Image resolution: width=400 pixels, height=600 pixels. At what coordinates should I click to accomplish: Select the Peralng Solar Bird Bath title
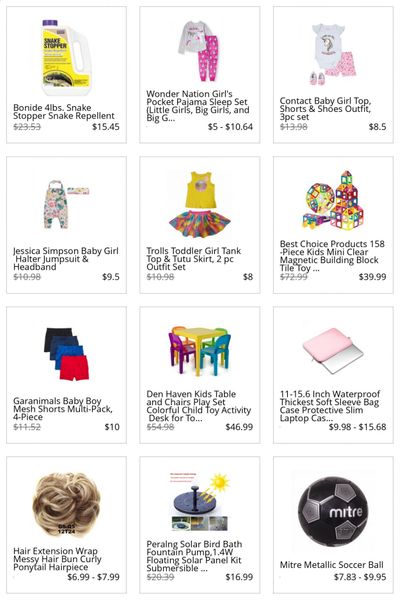tap(194, 556)
